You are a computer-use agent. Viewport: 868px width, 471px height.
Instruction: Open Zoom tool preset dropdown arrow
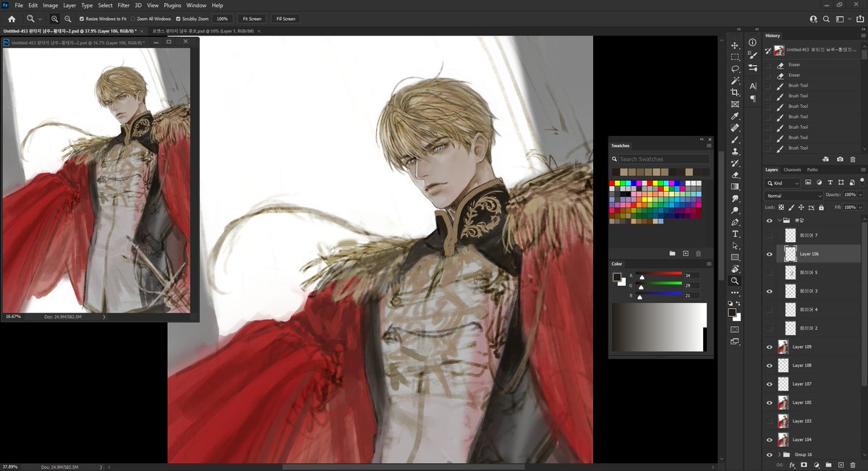click(40, 19)
